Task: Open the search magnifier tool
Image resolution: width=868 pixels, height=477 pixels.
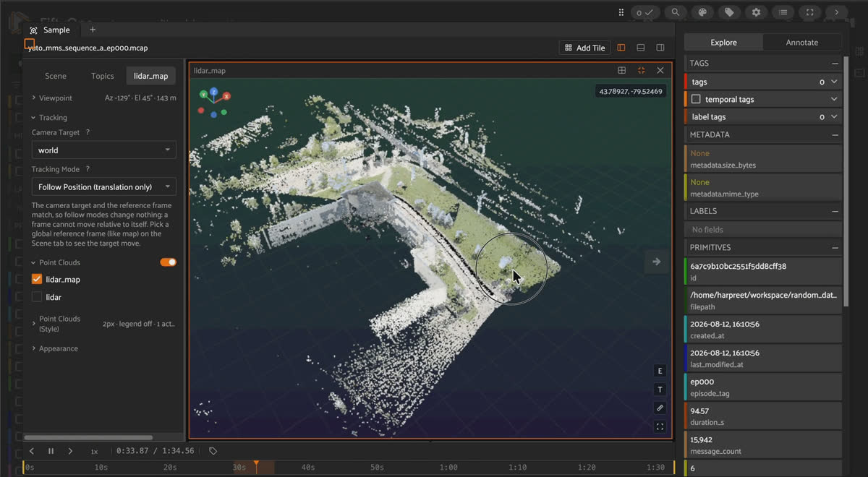Action: coord(676,12)
